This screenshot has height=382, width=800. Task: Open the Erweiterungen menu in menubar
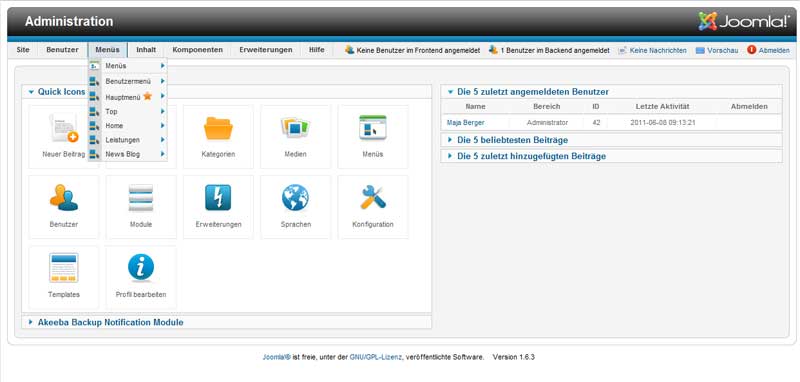click(266, 50)
